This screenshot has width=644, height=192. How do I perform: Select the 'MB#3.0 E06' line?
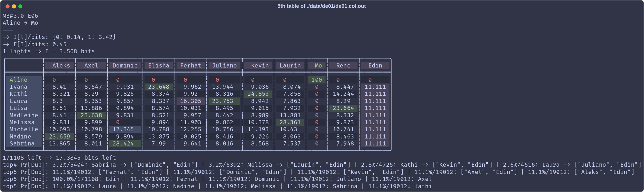20,16
